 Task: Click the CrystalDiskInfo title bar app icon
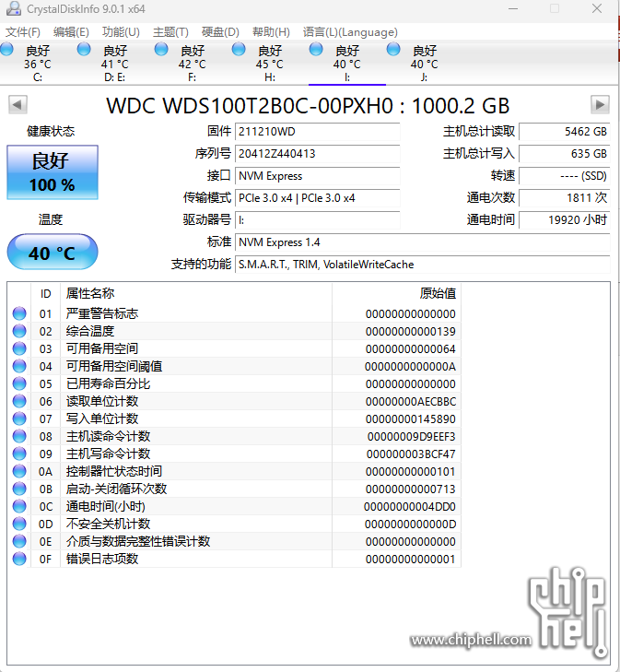pos(14,8)
